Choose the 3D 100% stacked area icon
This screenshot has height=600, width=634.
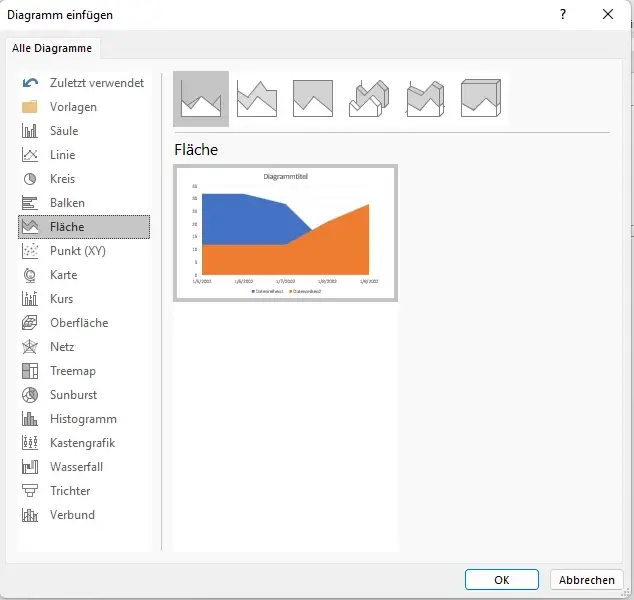[x=481, y=98]
